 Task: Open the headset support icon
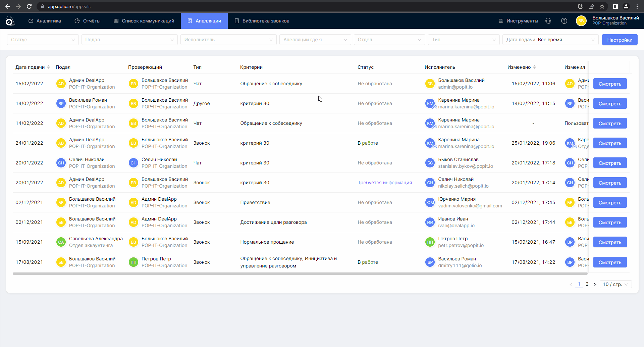point(548,21)
